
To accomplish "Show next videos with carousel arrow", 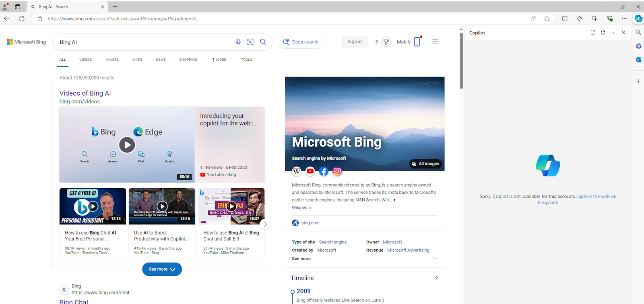I will tap(264, 224).
